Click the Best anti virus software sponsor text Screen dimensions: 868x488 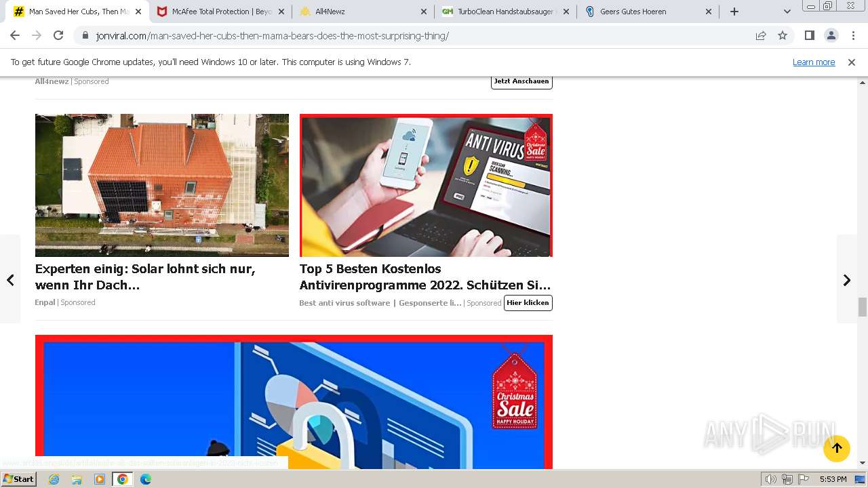click(x=380, y=303)
